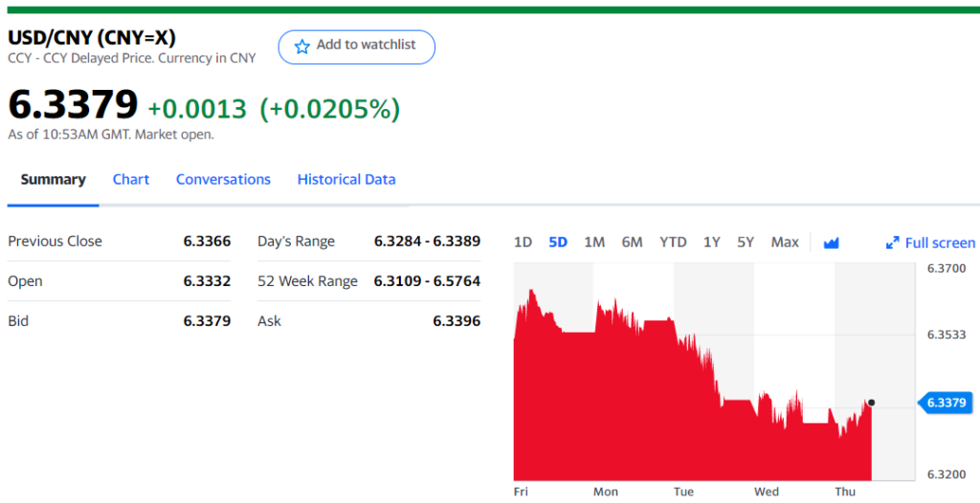
Task: Select the 1D chart range
Action: tap(523, 242)
